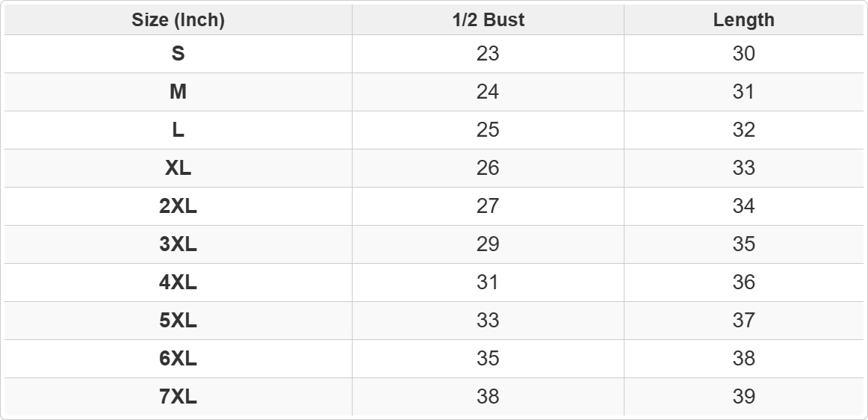Click the length value 30 for S
The height and width of the screenshot is (420, 868).
(x=743, y=54)
